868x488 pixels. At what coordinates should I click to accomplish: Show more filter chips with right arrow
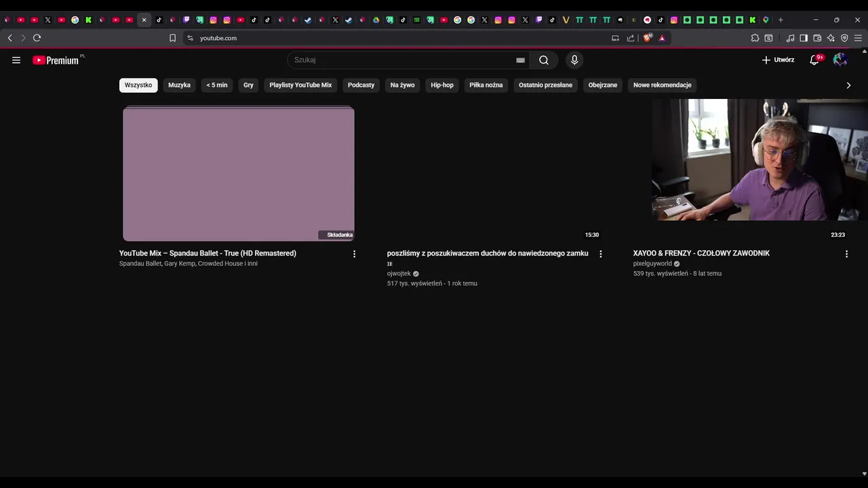pyautogui.click(x=848, y=85)
